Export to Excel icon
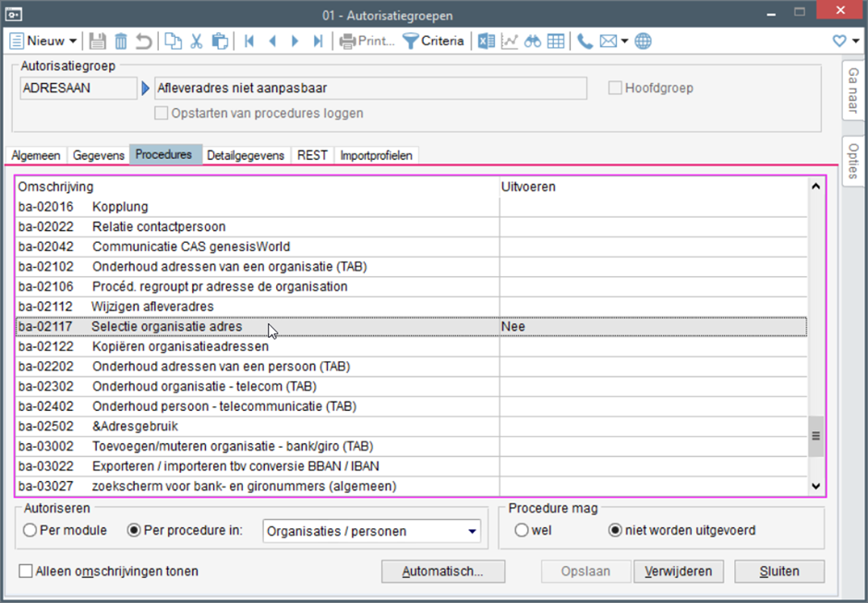This screenshot has width=868, height=603. coord(486,41)
